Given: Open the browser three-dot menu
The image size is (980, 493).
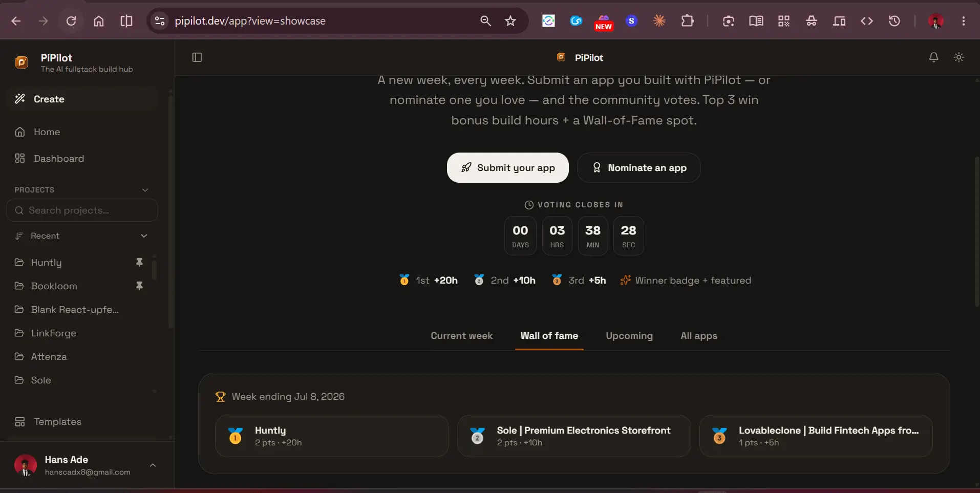Looking at the screenshot, I should (964, 21).
